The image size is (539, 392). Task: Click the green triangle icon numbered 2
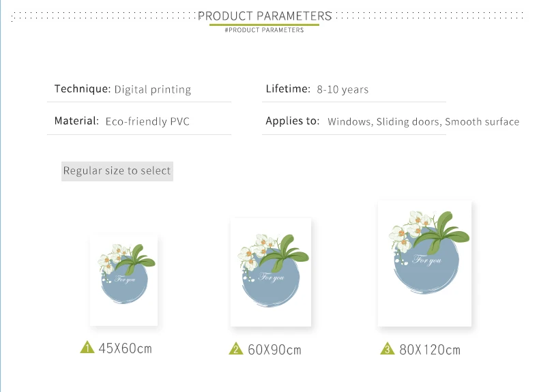pos(236,349)
